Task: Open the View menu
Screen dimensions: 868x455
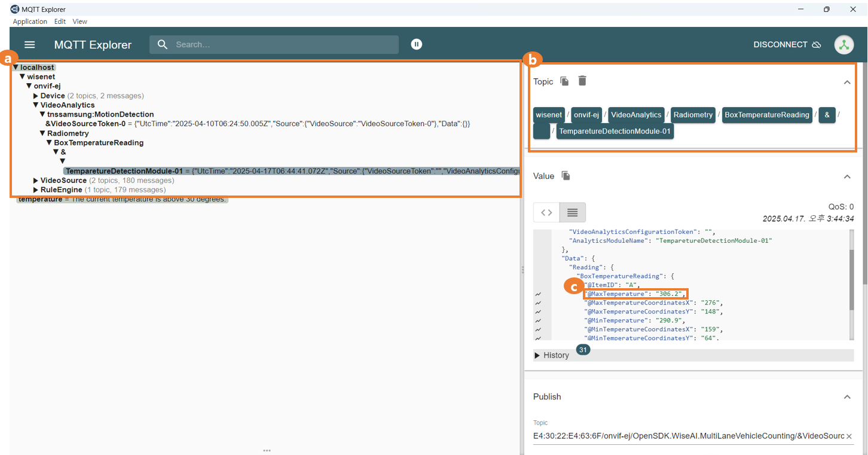Action: pyautogui.click(x=80, y=22)
